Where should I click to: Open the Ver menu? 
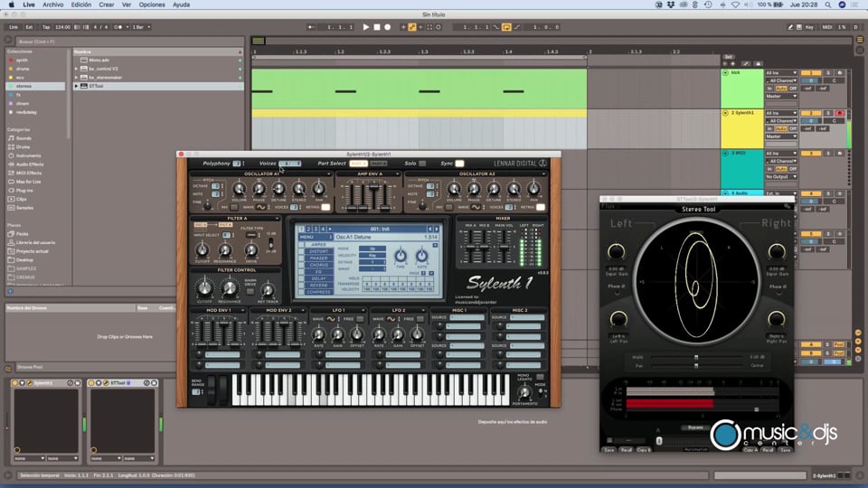pos(127,5)
